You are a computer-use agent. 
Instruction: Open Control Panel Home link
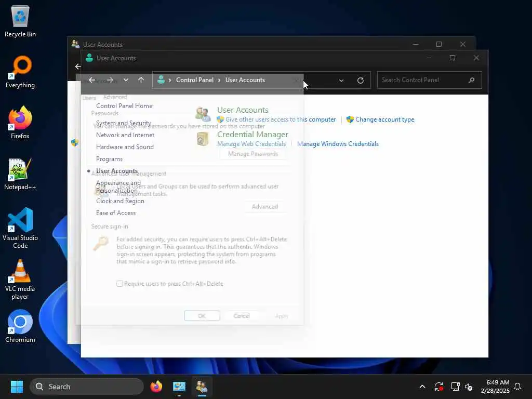(x=124, y=106)
